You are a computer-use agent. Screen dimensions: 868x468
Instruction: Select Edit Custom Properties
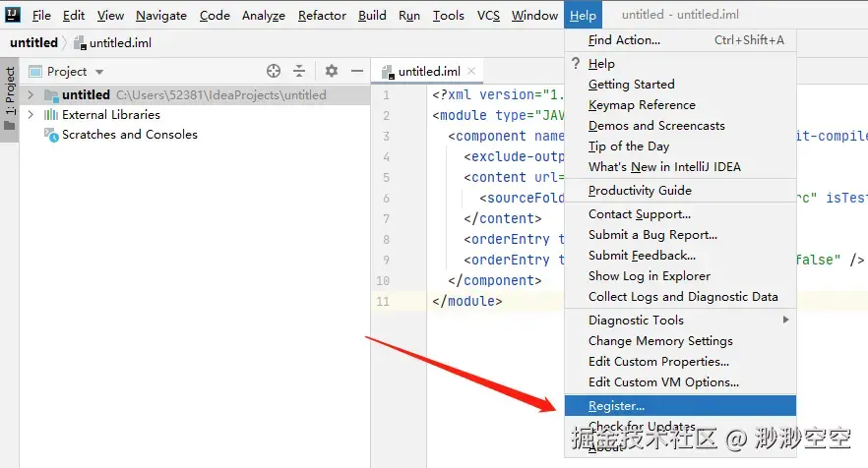(680, 361)
